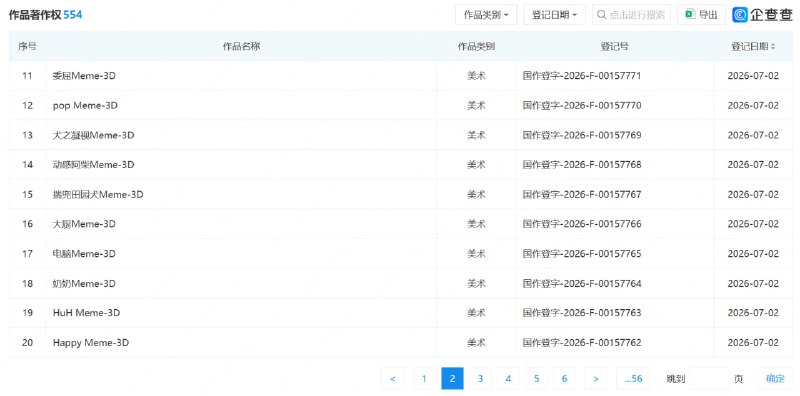Click date 2026-07-02 in row 19
Image resolution: width=800 pixels, height=396 pixels.
pyautogui.click(x=753, y=313)
